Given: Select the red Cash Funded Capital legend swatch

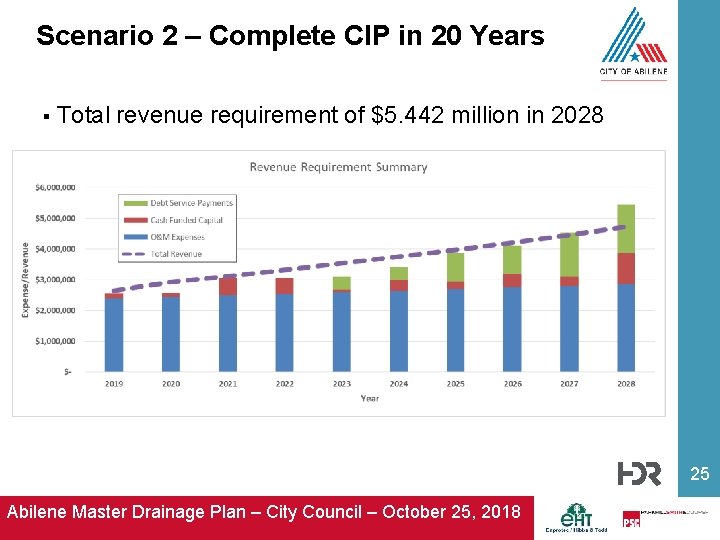Looking at the screenshot, I should coord(136,220).
